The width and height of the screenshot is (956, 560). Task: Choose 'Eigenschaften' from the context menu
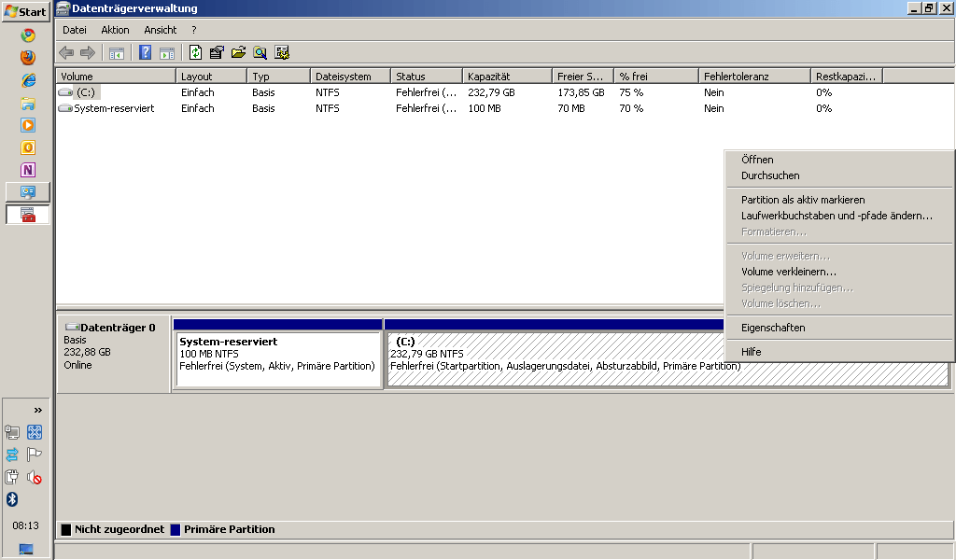773,328
